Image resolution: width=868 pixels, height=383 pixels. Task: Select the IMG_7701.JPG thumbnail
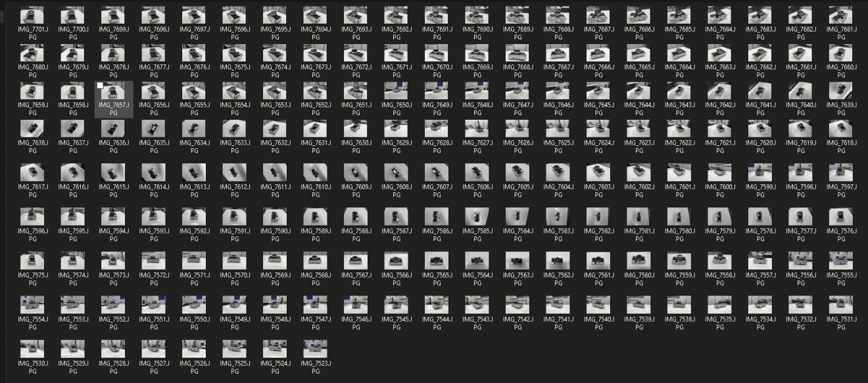tap(32, 16)
